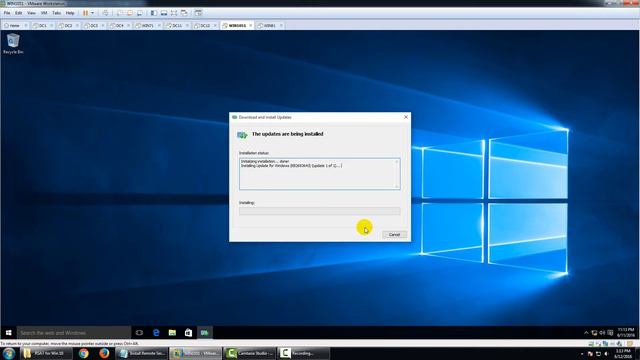Open the View menu in VMware Workstation
The width and height of the screenshot is (640, 360).
point(31,13)
